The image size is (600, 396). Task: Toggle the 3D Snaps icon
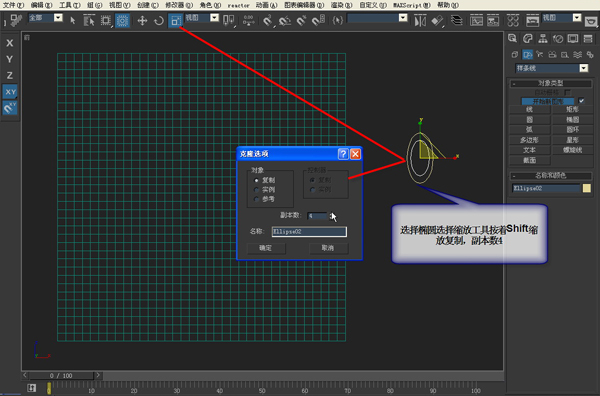[x=268, y=20]
